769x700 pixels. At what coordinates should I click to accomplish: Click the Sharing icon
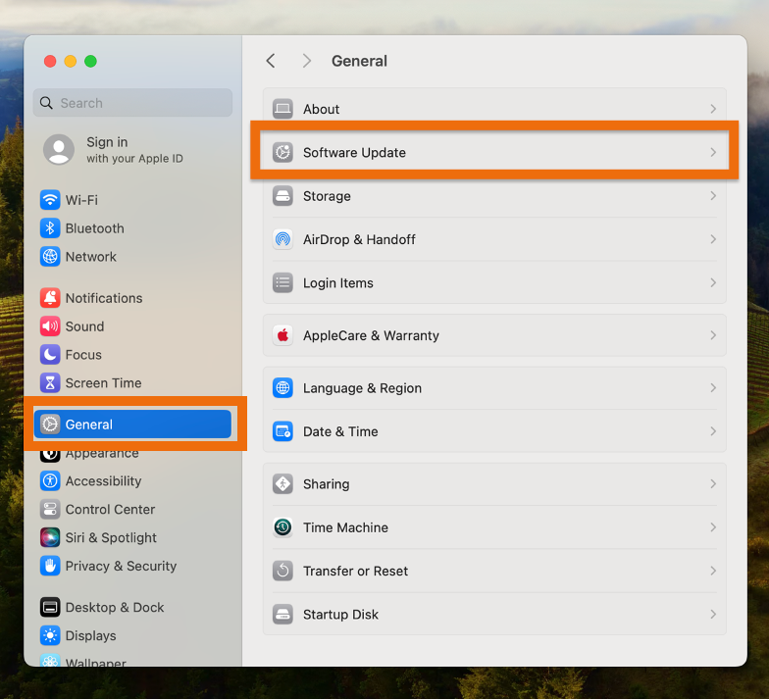[282, 484]
